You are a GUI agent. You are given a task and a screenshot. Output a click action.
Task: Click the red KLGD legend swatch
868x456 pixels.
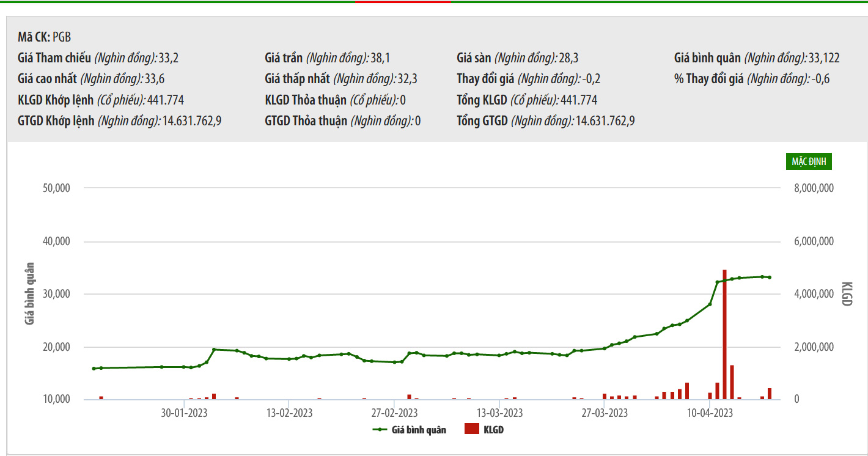pos(471,429)
